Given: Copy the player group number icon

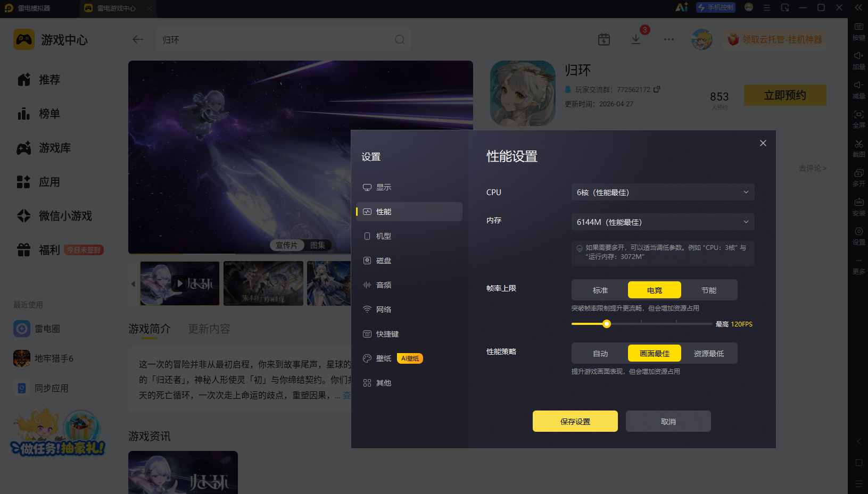Looking at the screenshot, I should 657,89.
